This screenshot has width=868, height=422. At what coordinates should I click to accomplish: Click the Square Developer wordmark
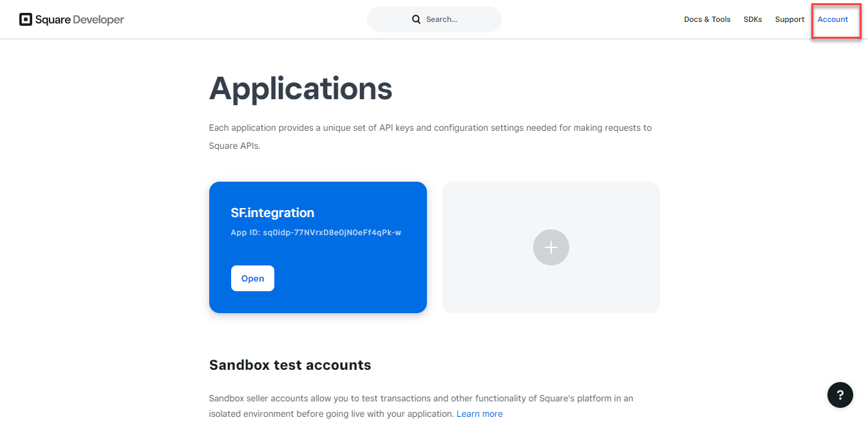point(80,19)
